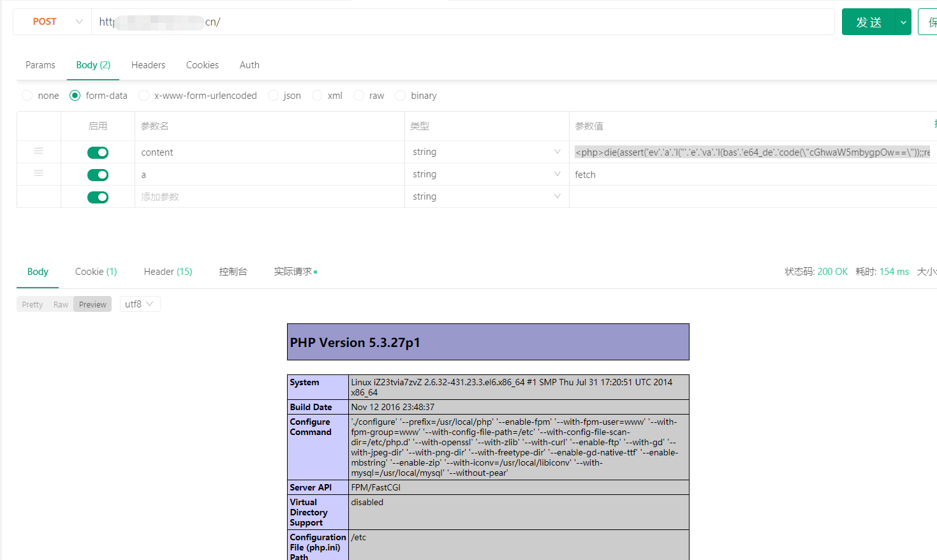Disable the content parameter toggle
Viewport: 937px width, 560px height.
click(x=98, y=152)
